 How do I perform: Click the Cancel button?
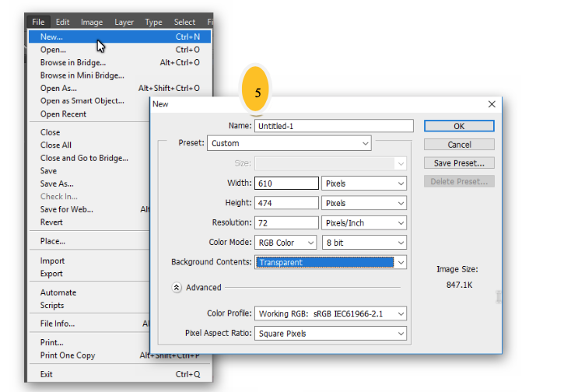459,145
